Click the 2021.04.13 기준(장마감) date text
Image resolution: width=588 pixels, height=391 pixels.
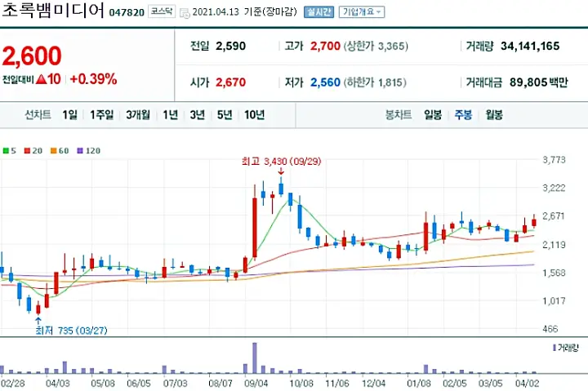pos(244,12)
